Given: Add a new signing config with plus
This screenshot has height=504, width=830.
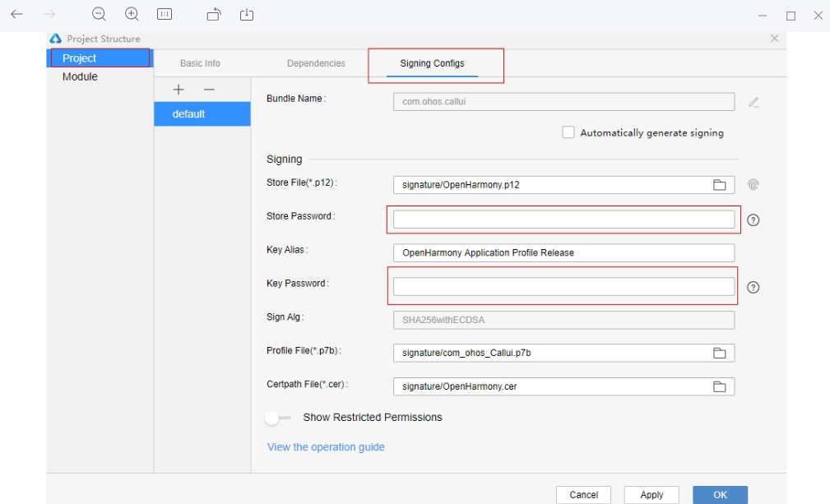Looking at the screenshot, I should point(179,89).
